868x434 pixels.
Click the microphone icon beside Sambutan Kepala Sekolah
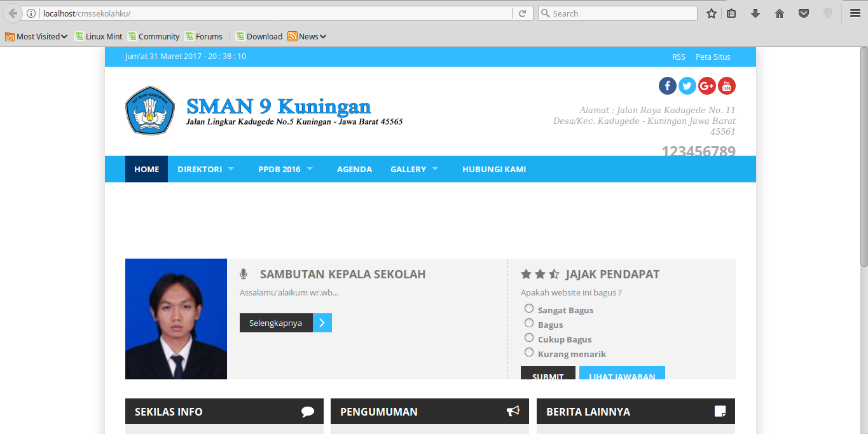point(243,274)
